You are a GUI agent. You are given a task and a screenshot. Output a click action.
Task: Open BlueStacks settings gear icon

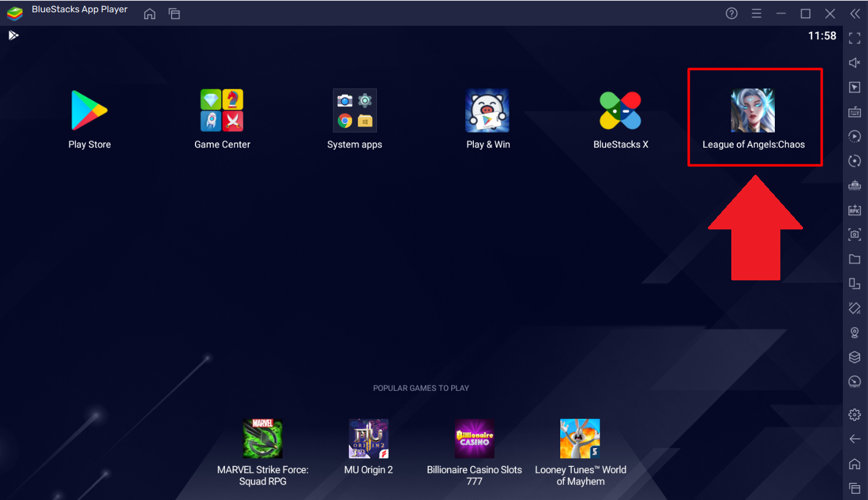tap(855, 415)
